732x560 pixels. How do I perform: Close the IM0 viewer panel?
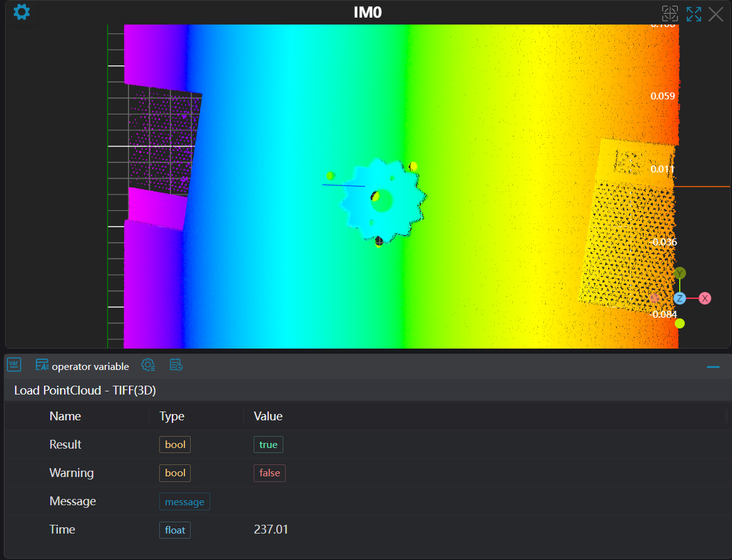coord(716,14)
